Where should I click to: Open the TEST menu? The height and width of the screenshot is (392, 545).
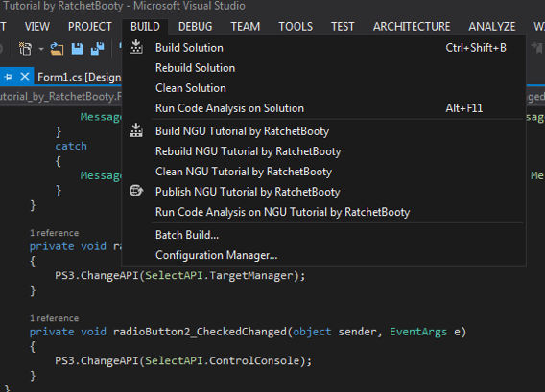tap(343, 27)
